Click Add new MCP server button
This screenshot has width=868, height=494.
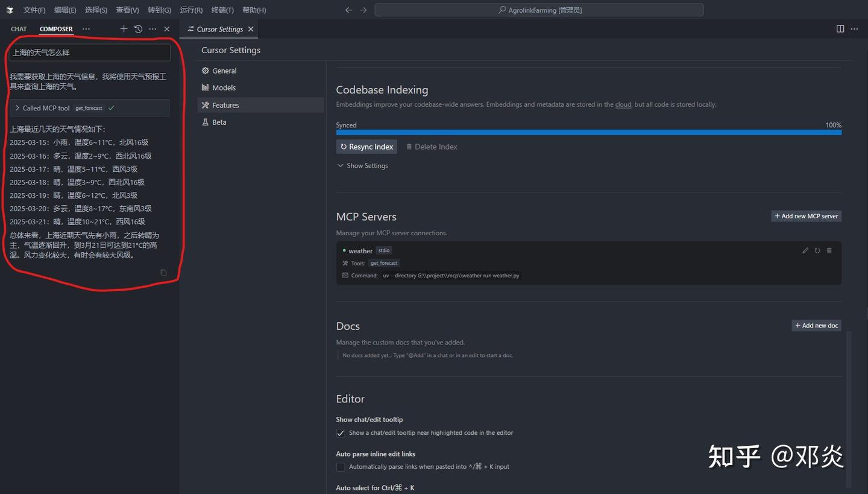click(x=806, y=216)
